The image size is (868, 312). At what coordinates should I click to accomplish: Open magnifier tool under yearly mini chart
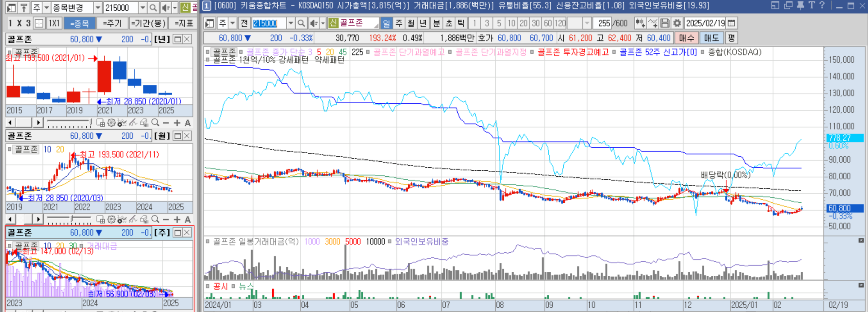pos(155,123)
